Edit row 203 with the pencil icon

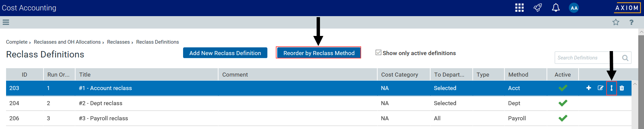(x=601, y=88)
